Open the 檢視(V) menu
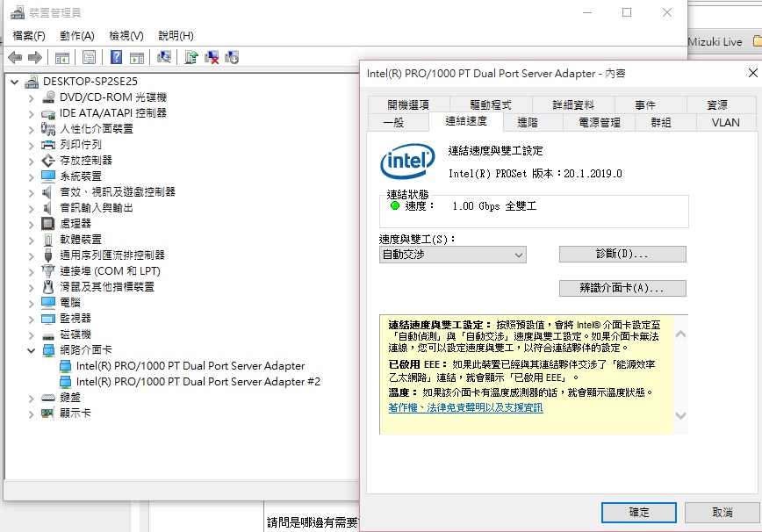 pos(126,36)
